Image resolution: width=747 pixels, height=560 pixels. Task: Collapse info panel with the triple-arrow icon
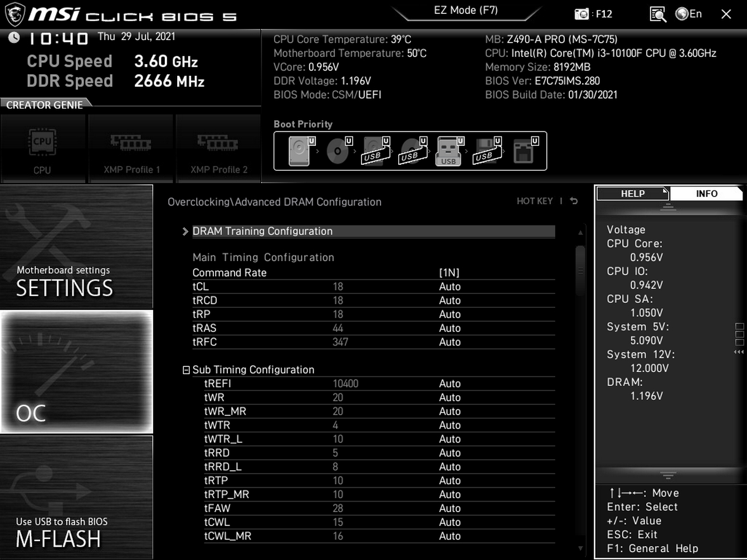(x=739, y=352)
